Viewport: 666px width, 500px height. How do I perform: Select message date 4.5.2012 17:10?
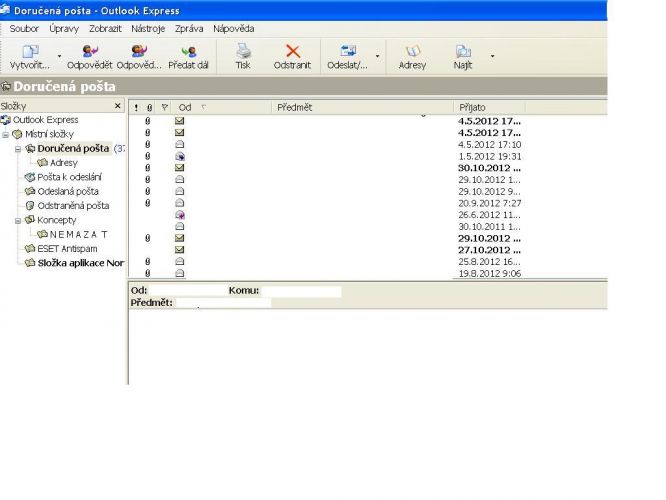pyautogui.click(x=489, y=145)
